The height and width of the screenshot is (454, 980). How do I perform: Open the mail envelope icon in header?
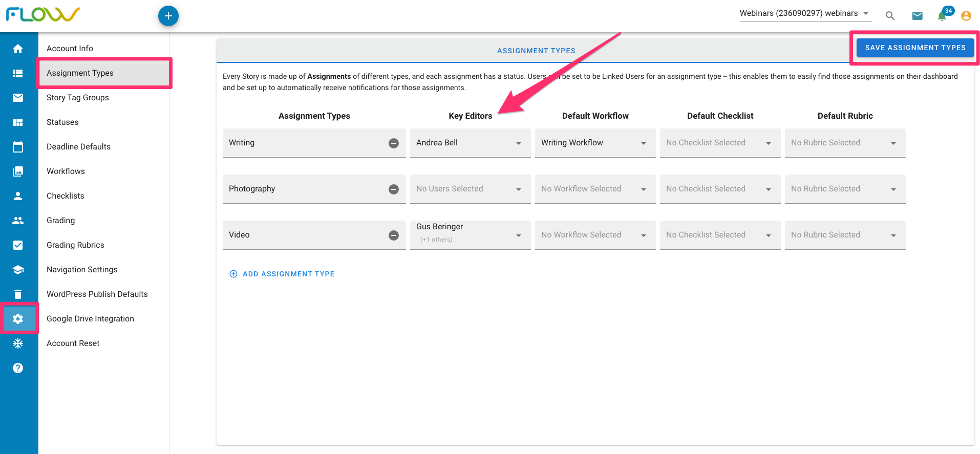918,16
